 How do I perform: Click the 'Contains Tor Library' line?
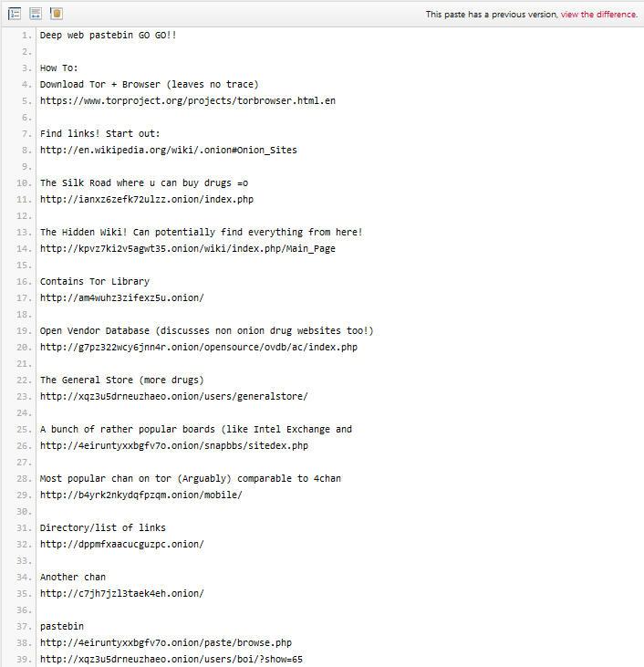click(95, 282)
